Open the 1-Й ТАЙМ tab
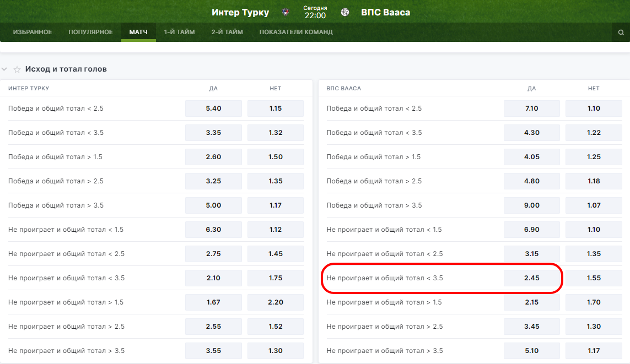Viewport: 630px width, 364px height. (179, 32)
